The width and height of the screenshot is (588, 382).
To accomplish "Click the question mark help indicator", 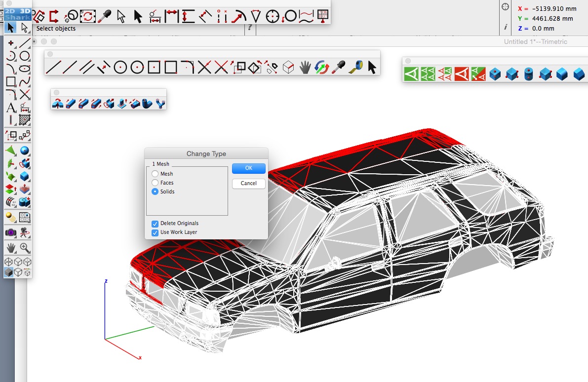I will click(x=250, y=28).
